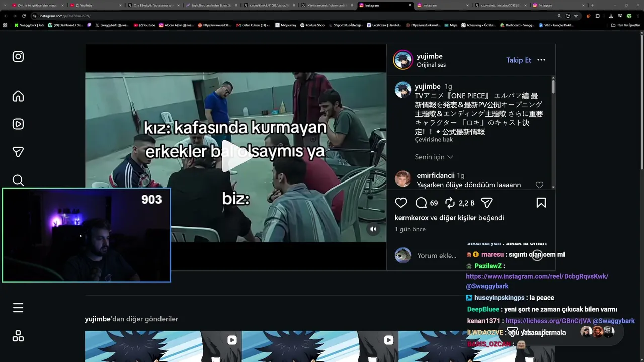Image resolution: width=644 pixels, height=362 pixels.
Task: Close the currently active Instagram tab
Action: (409, 5)
